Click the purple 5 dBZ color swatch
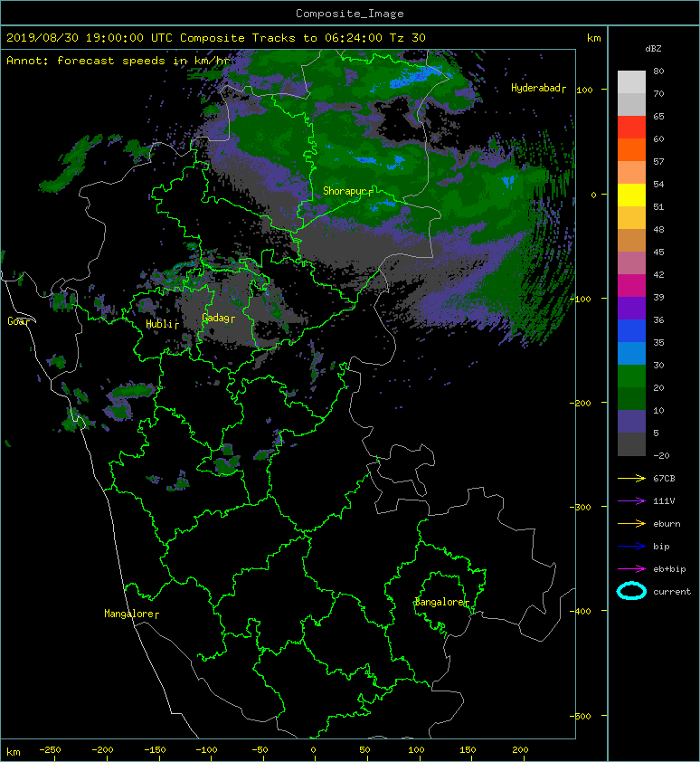 (631, 422)
